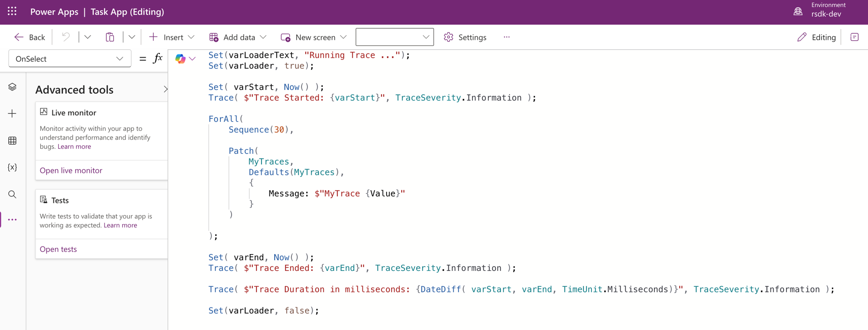
Task: Click the Insert plus icon in sidebar
Action: point(13,114)
